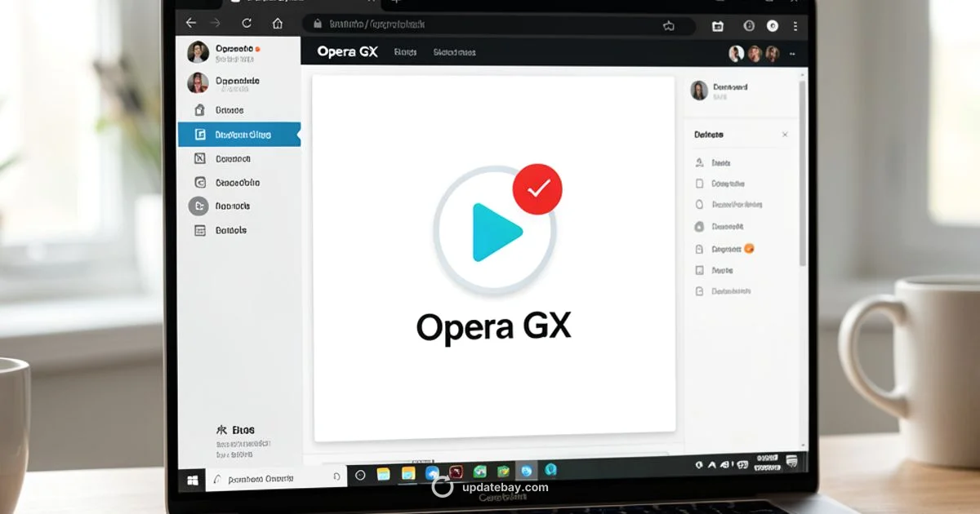Open the three-dot menu in the app header
Screen dimensions: 980x514
pos(793,53)
